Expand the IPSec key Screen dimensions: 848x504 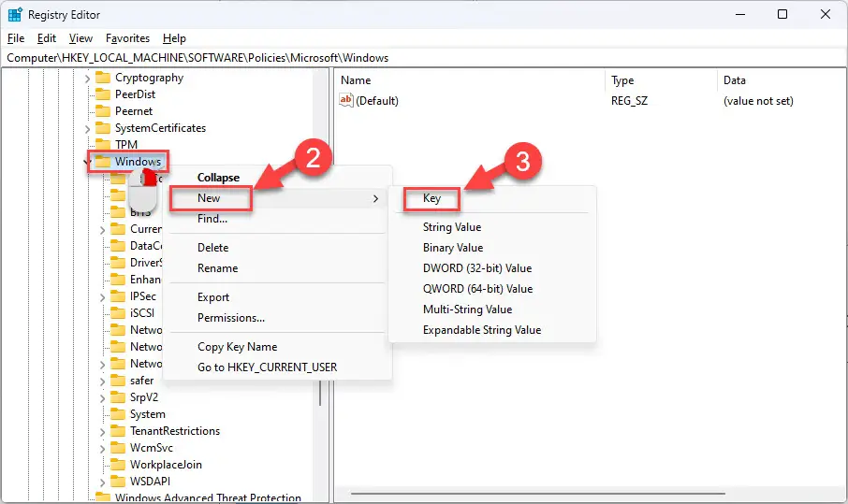(x=102, y=296)
